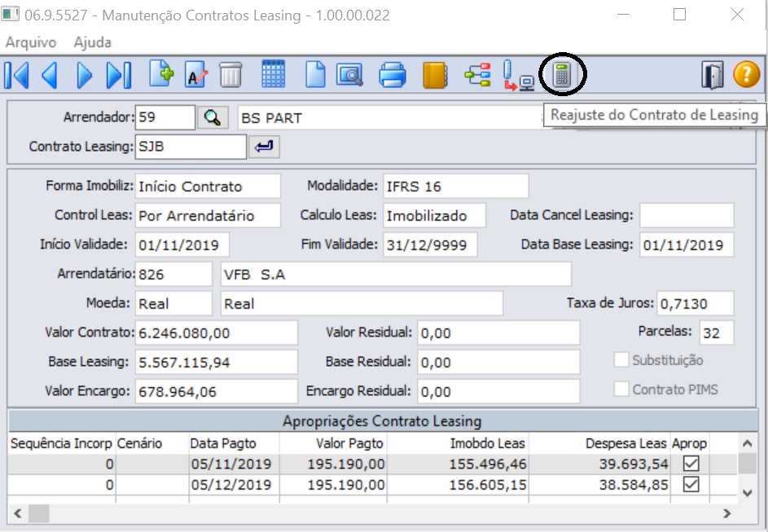Click the Imobdo Leas column header
768x532 pixels.
pos(458,443)
